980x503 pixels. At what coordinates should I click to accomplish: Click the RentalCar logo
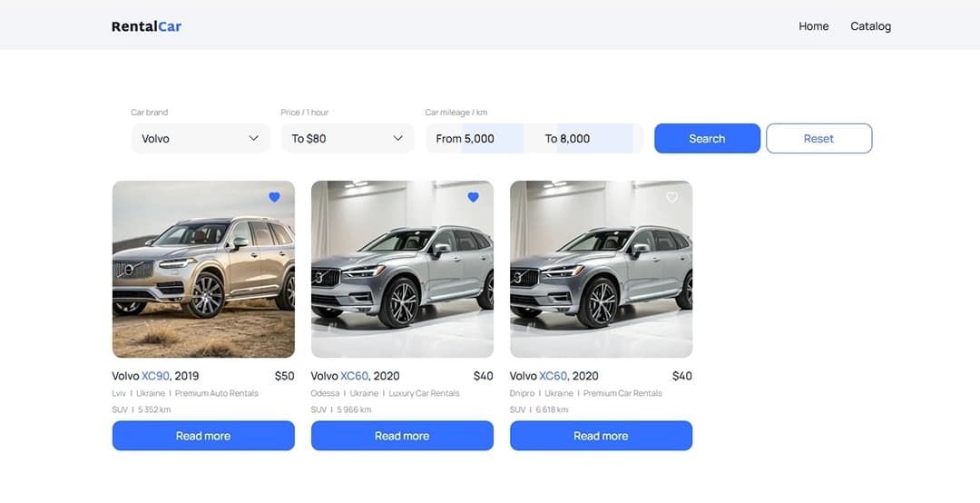(x=146, y=26)
